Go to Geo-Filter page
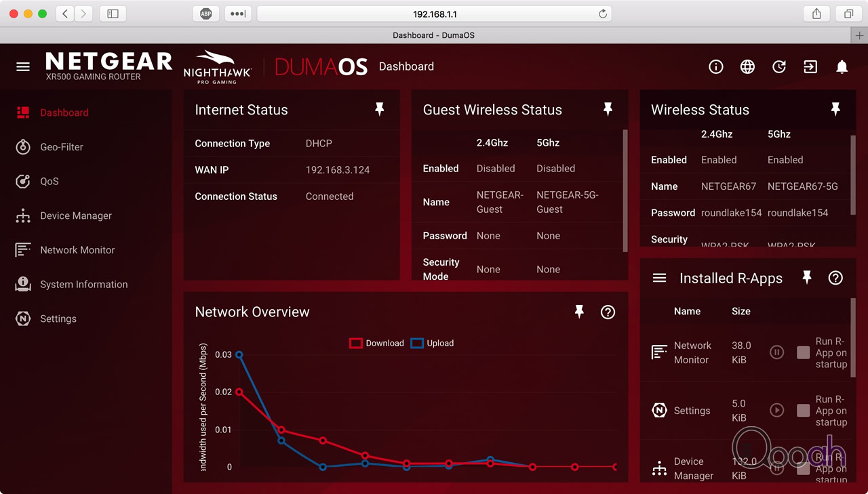The width and height of the screenshot is (868, 494). [x=62, y=147]
